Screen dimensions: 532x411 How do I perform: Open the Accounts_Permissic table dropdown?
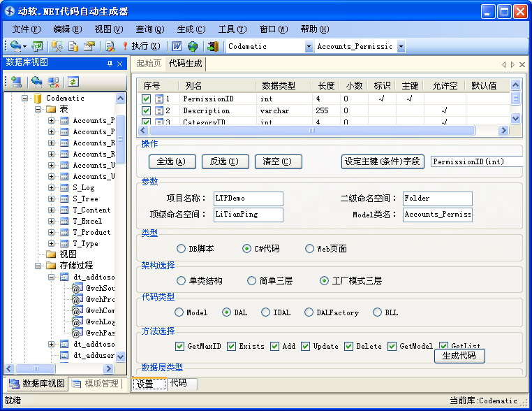point(401,46)
